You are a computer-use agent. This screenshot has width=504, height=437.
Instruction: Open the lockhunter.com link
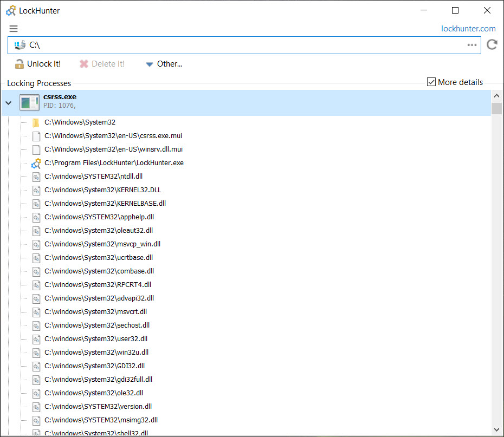pyautogui.click(x=468, y=29)
